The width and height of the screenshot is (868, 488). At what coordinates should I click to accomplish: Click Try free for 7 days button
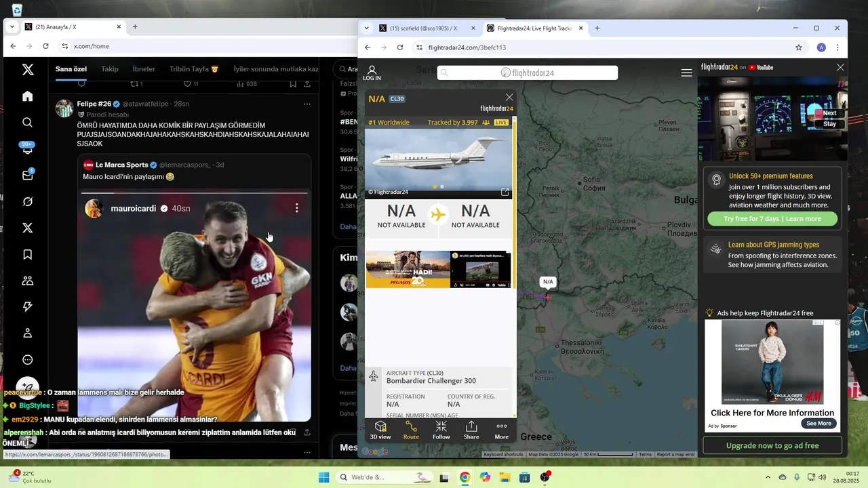click(772, 219)
